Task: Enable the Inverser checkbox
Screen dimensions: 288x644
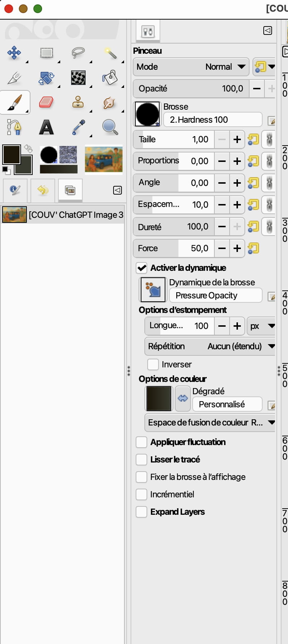Action: (x=153, y=364)
